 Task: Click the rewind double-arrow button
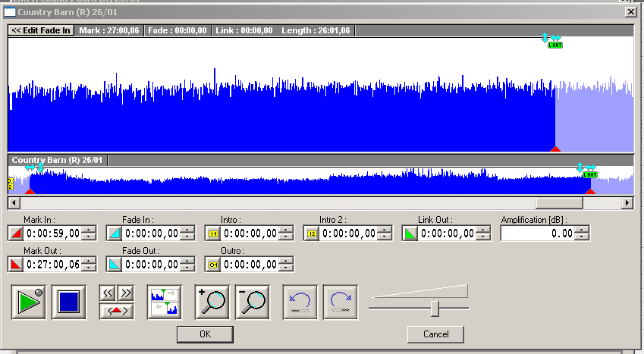[x=108, y=293]
